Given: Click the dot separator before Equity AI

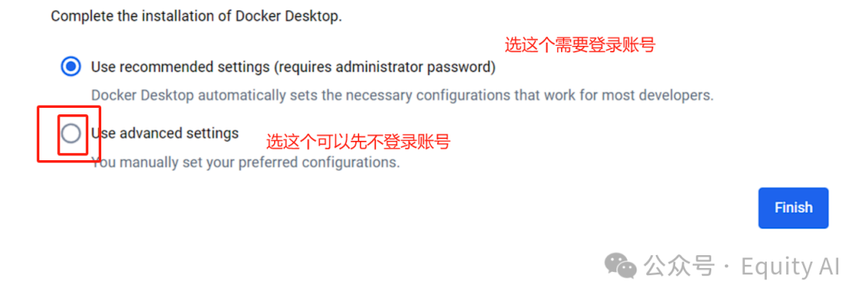Looking at the screenshot, I should tap(727, 267).
